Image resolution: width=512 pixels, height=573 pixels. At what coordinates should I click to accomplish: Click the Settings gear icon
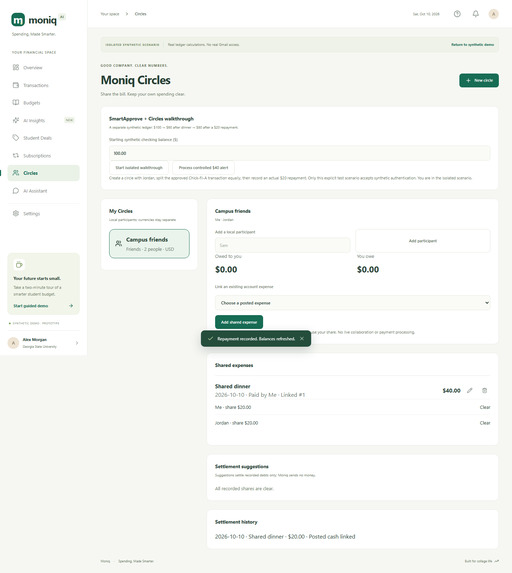(x=16, y=213)
